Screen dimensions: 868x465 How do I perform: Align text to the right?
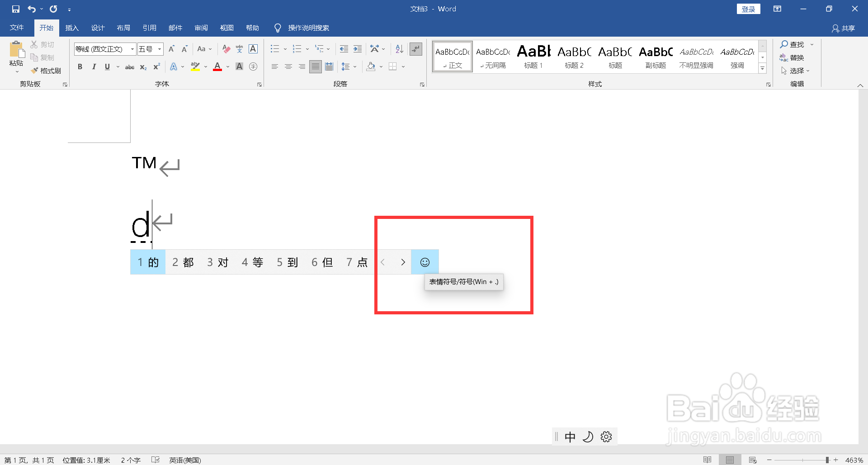(302, 67)
